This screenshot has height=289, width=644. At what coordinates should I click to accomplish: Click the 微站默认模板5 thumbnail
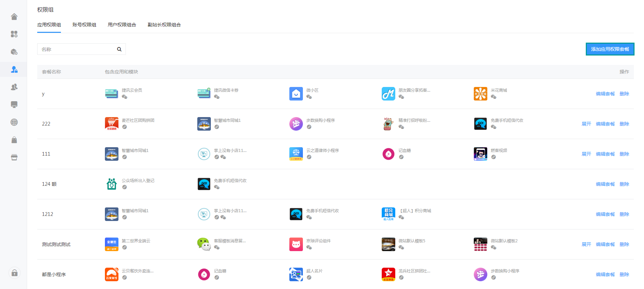pyautogui.click(x=388, y=244)
